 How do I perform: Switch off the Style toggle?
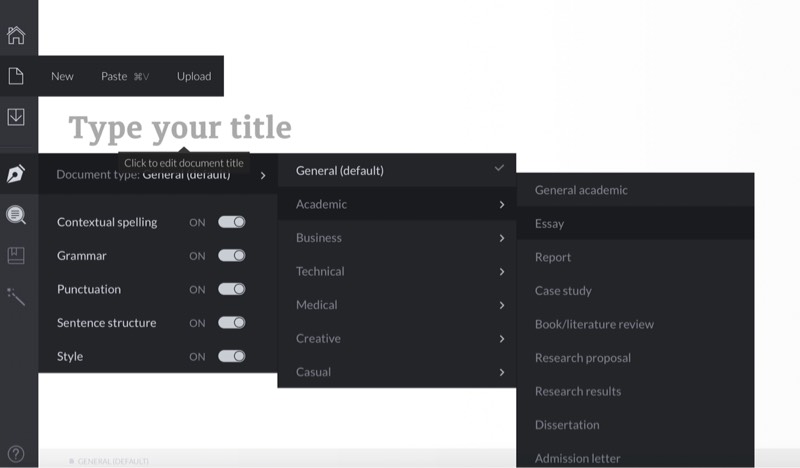pos(232,356)
